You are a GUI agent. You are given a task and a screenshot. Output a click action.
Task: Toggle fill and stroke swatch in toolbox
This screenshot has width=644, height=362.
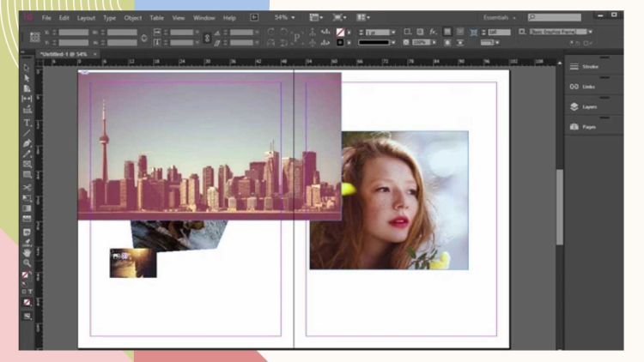[x=27, y=275]
